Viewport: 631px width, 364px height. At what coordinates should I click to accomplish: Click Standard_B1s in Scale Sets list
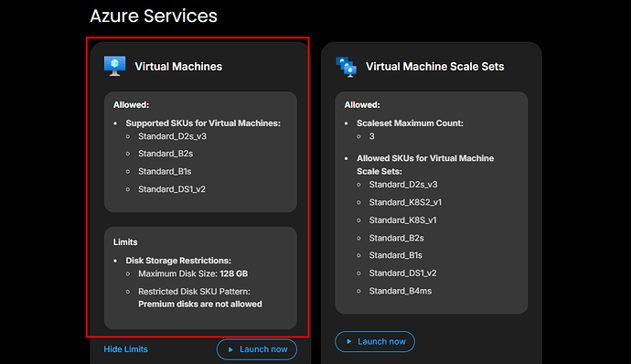point(396,255)
